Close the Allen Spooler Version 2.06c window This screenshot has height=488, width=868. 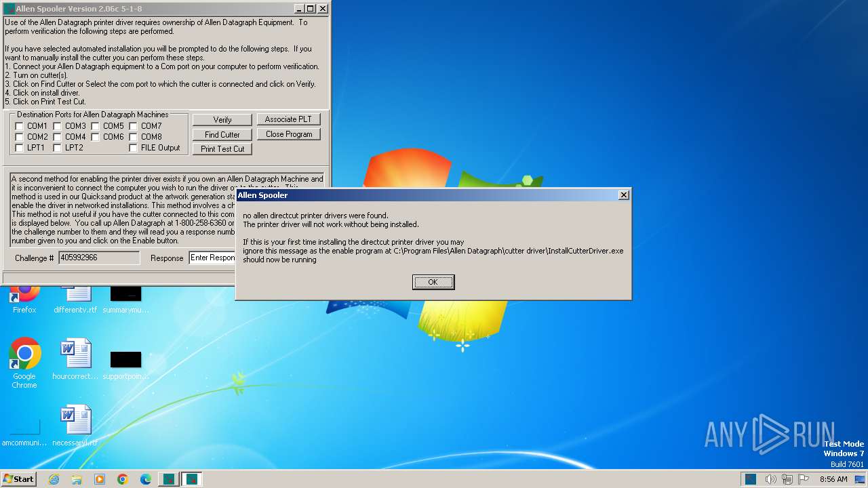point(323,9)
